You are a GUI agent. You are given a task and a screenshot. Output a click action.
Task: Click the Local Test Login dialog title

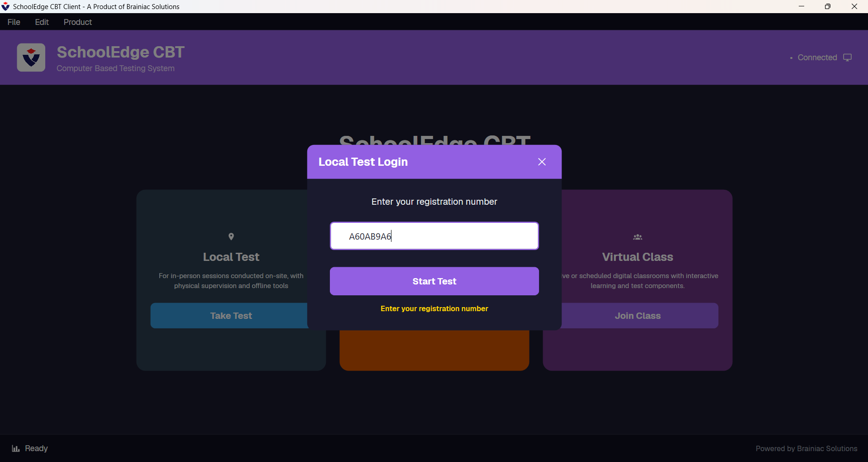pos(363,162)
